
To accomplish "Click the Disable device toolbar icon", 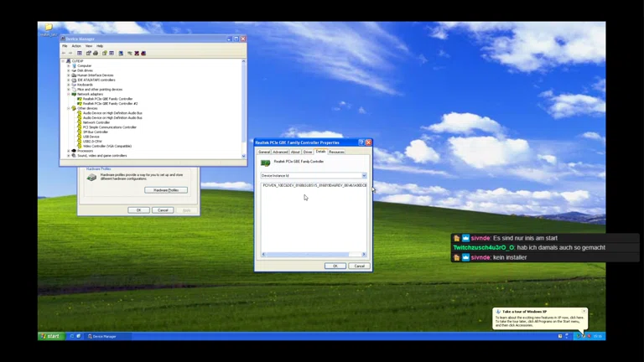I will tap(143, 54).
